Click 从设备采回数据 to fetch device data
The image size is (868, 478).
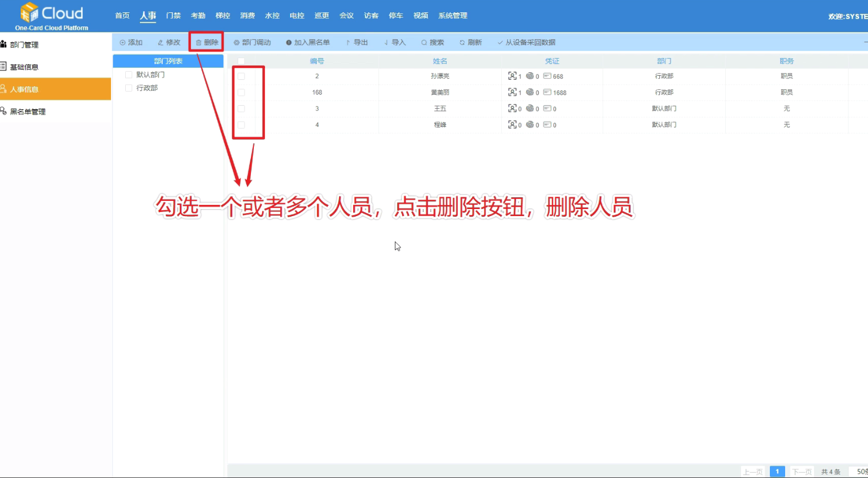pos(526,42)
